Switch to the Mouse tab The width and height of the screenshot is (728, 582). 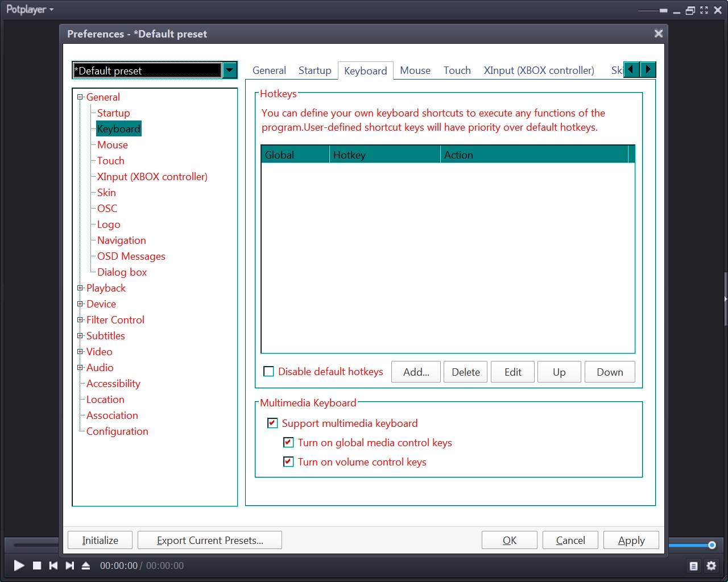click(x=415, y=70)
